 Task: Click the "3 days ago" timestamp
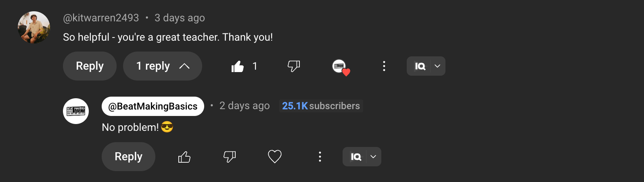180,18
